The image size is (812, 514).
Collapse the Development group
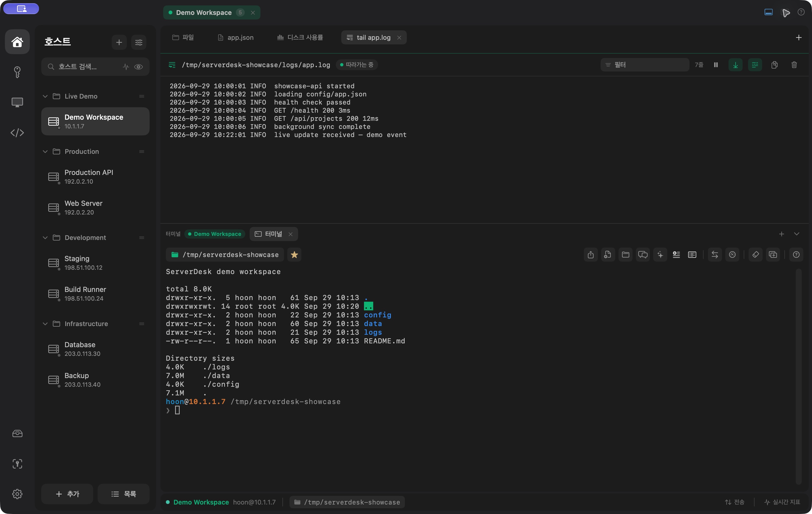(x=45, y=238)
